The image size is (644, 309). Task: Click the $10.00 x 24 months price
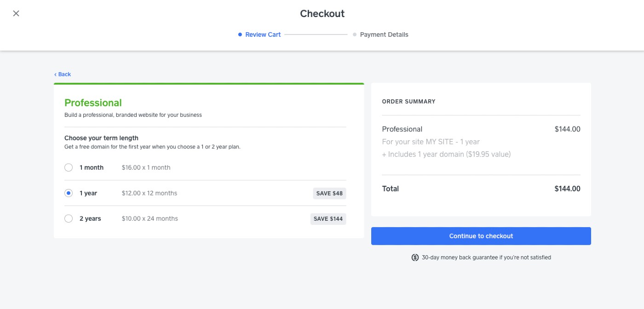pos(150,218)
